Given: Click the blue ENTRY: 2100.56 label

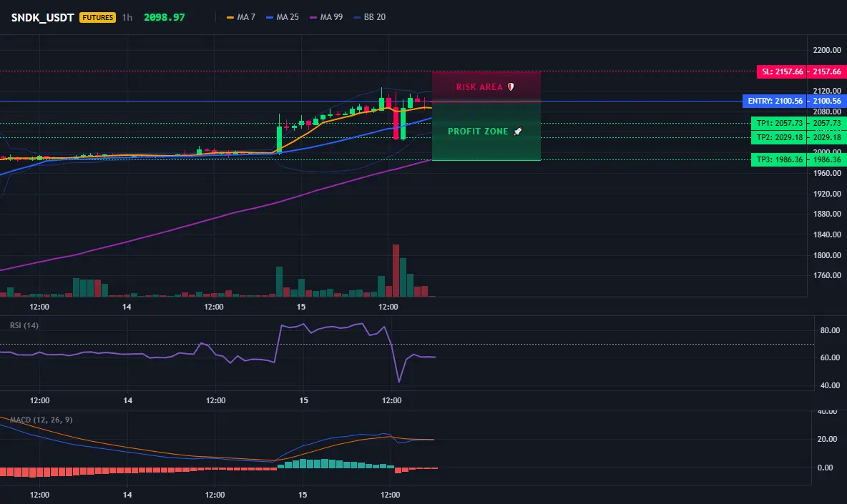Looking at the screenshot, I should [x=775, y=101].
